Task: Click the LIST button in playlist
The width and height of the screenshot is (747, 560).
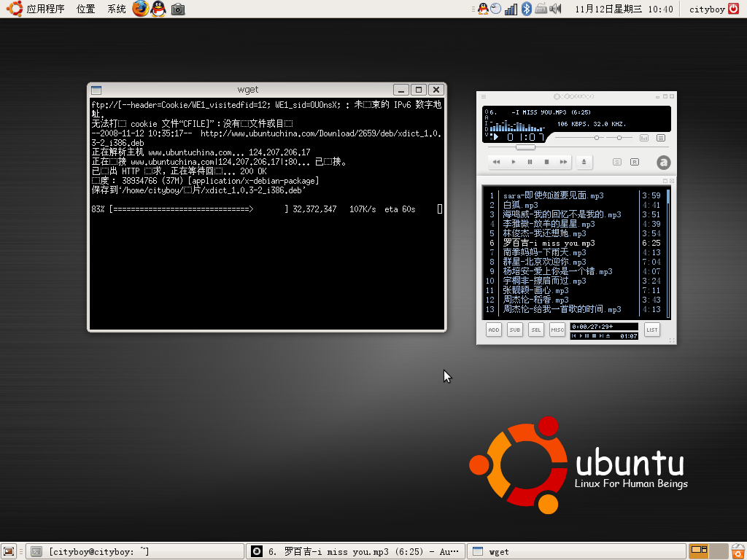Action: click(x=652, y=330)
